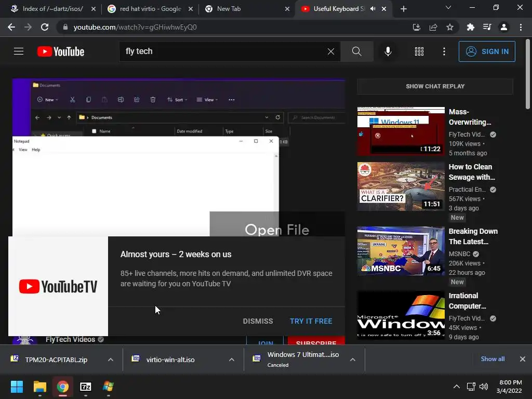The height and width of the screenshot is (399, 532).
Task: Go to YouTube home via logo
Action: 61,51
